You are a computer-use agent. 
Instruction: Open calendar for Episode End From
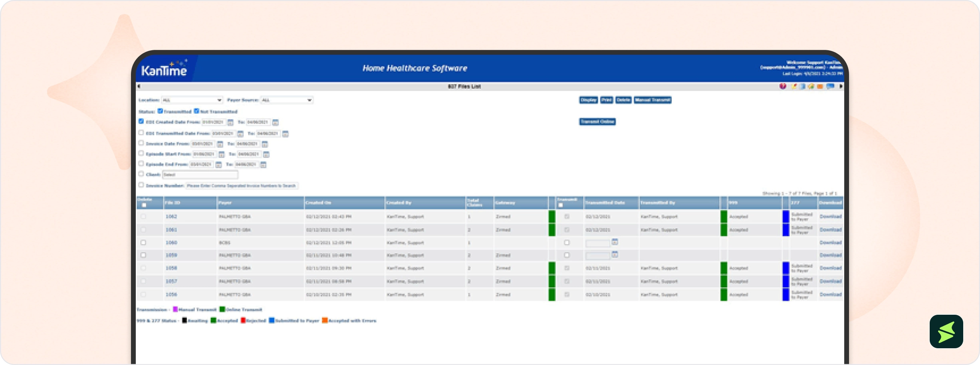(218, 165)
